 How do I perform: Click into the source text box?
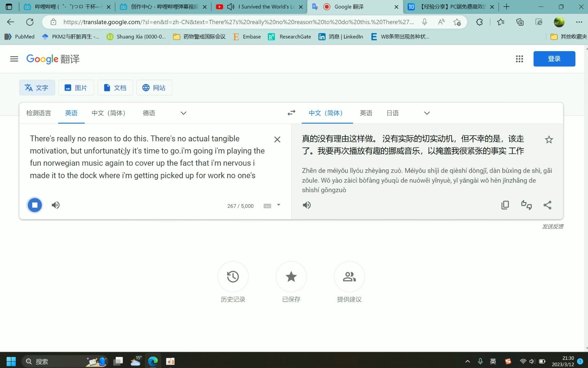[x=148, y=157]
